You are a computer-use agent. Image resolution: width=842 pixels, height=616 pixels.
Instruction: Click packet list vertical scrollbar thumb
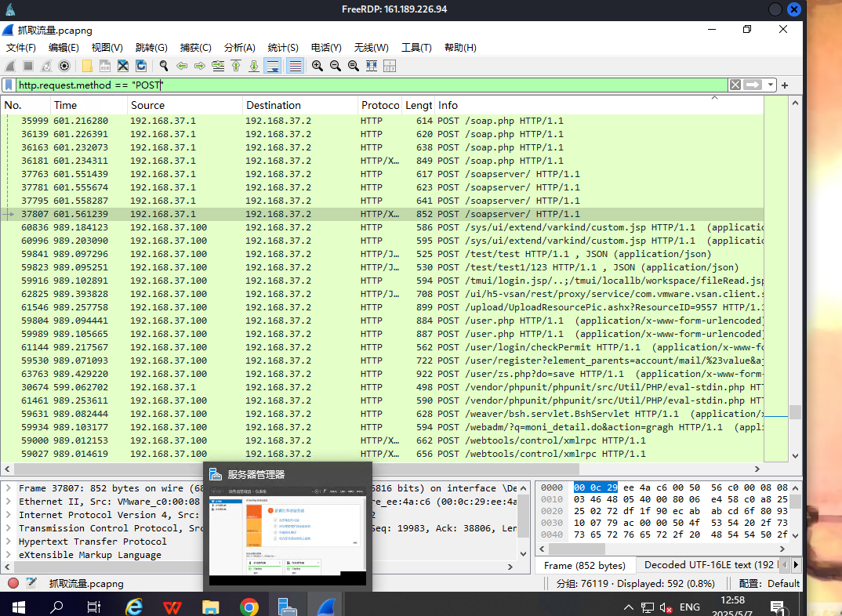(795, 411)
